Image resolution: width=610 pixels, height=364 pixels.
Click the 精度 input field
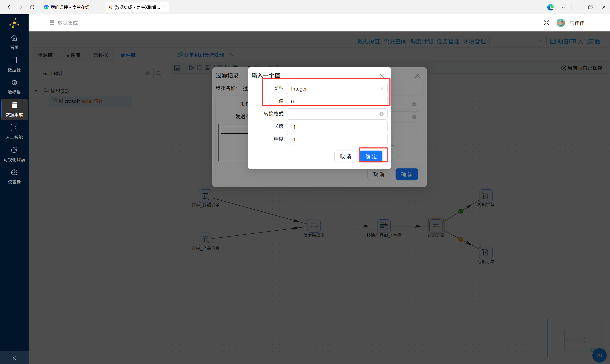pyautogui.click(x=337, y=139)
